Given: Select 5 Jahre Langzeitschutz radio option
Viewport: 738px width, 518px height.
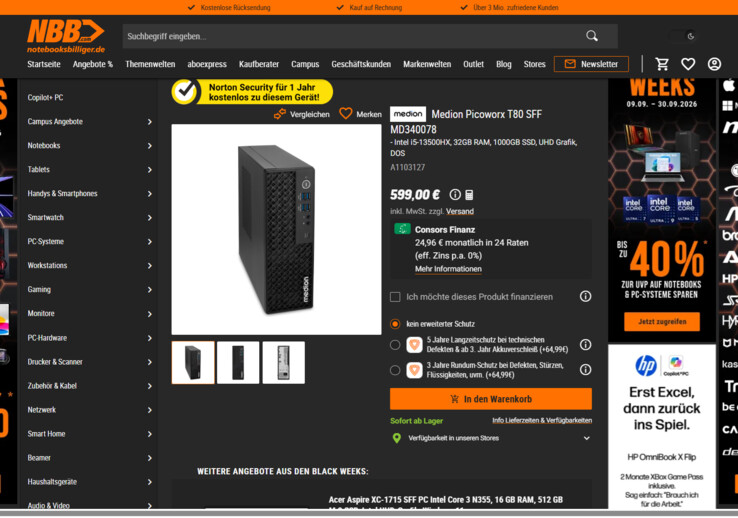Looking at the screenshot, I should [395, 345].
